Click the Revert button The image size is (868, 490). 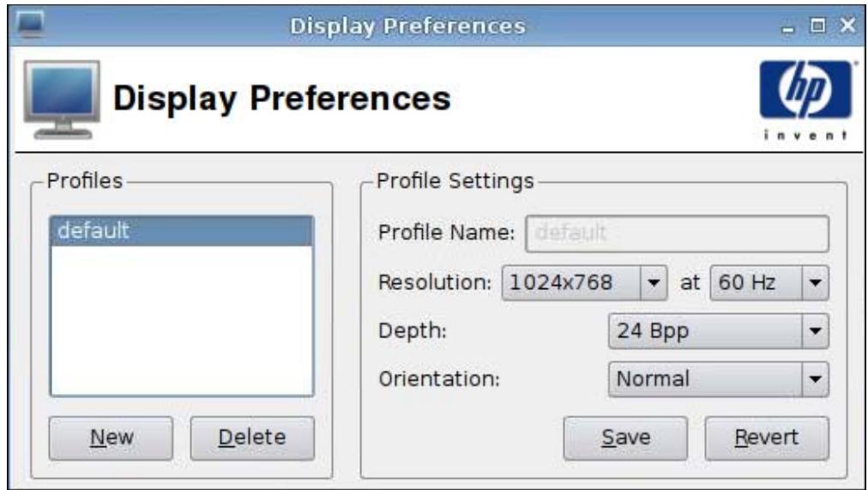pos(767,438)
